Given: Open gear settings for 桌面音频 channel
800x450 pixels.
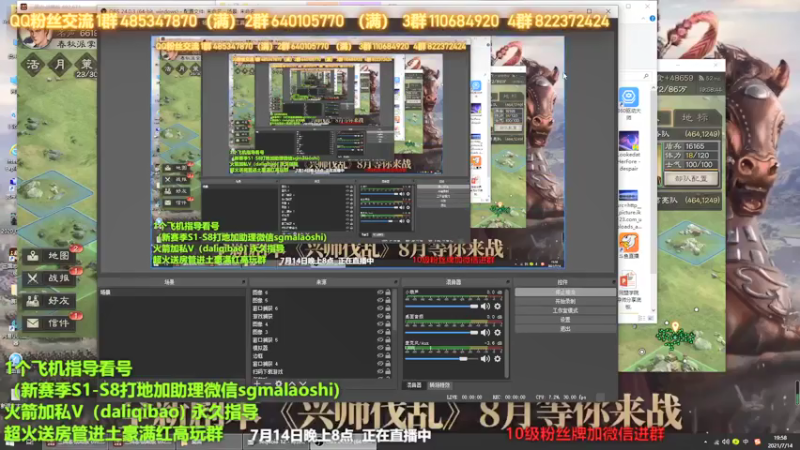Looking at the screenshot, I should (x=497, y=332).
